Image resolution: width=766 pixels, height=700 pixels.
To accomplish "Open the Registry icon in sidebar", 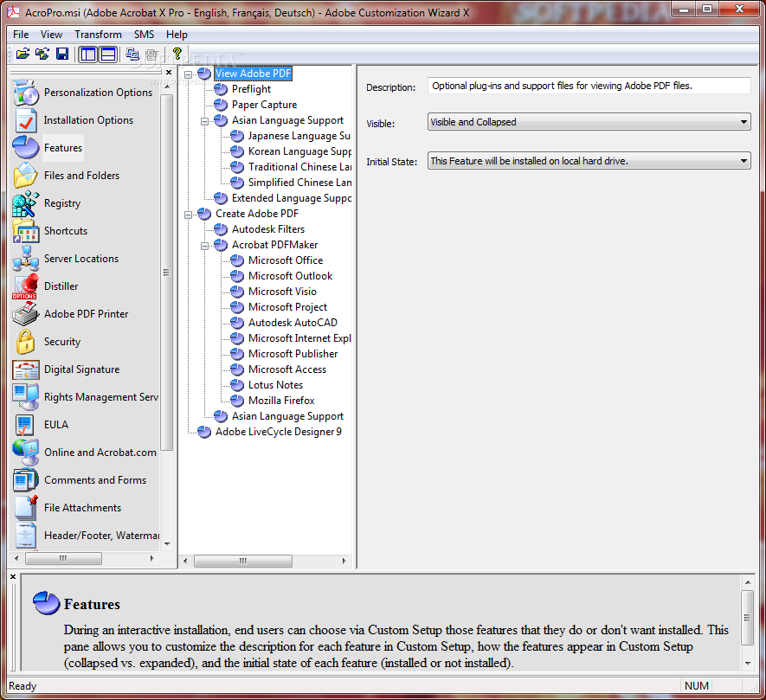I will (26, 203).
